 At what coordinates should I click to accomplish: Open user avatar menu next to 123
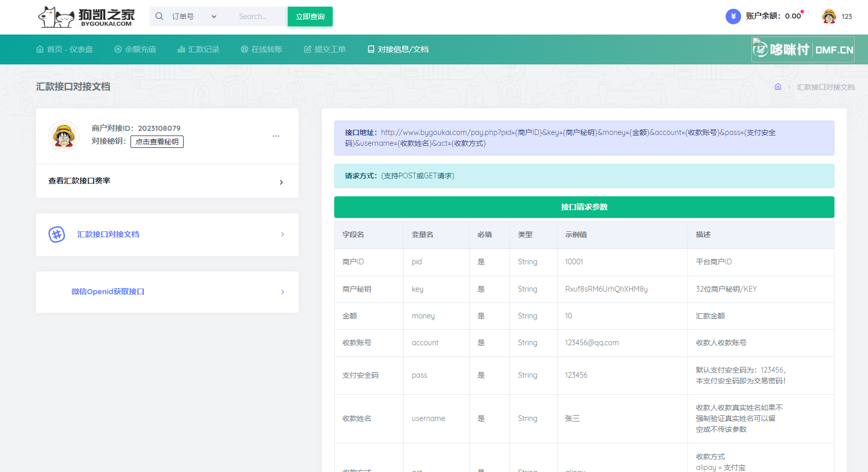pos(829,16)
